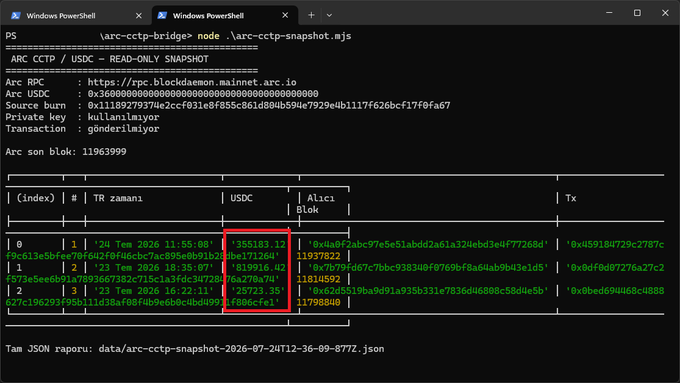This screenshot has height=383, width=680.
Task: Click the JSON report path arc-cctp-snapshot-2026-07-24
Action: click(241, 349)
